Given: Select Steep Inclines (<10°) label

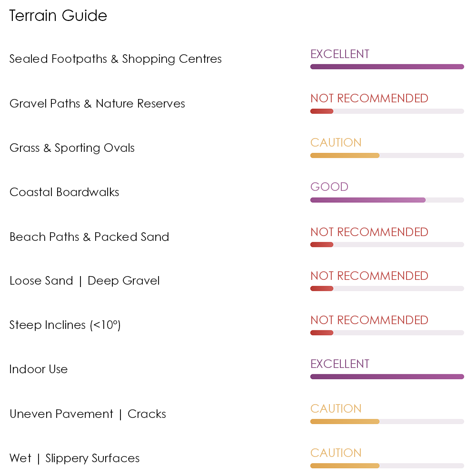Looking at the screenshot, I should coord(65,325).
